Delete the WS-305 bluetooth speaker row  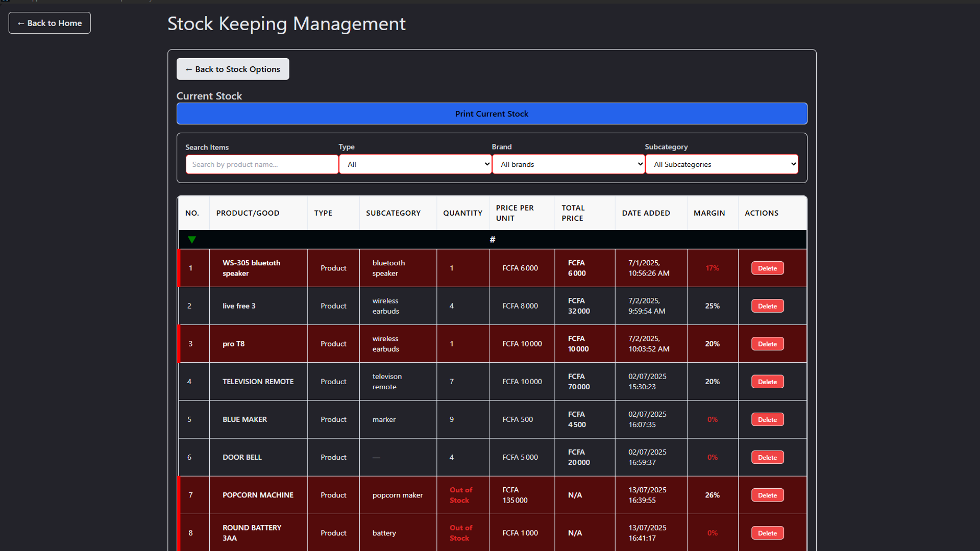click(767, 268)
